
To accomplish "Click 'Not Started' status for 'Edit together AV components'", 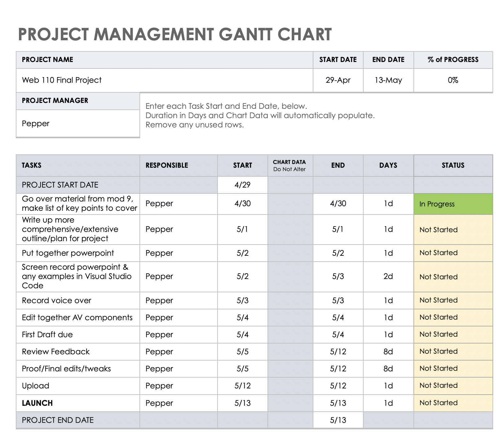I will 453,318.
